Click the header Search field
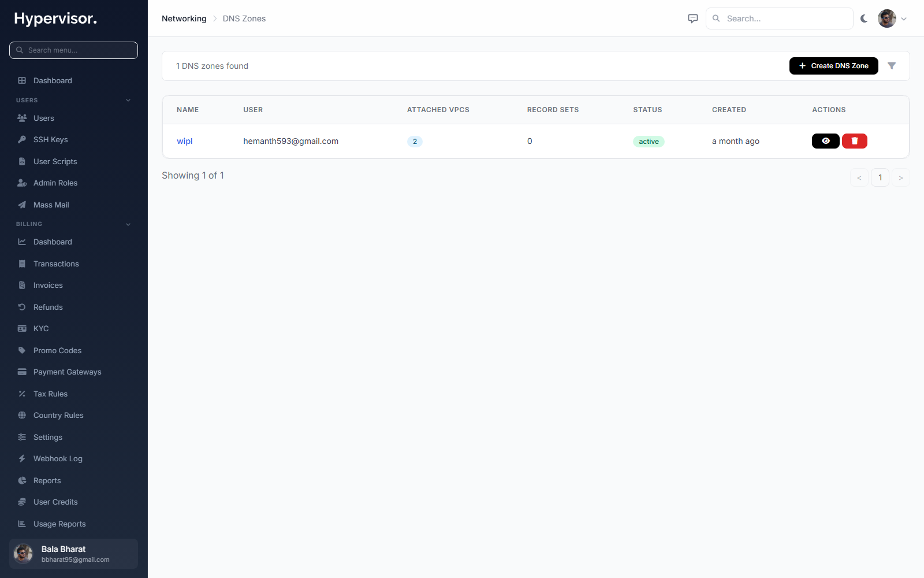The height and width of the screenshot is (578, 924). coord(779,18)
